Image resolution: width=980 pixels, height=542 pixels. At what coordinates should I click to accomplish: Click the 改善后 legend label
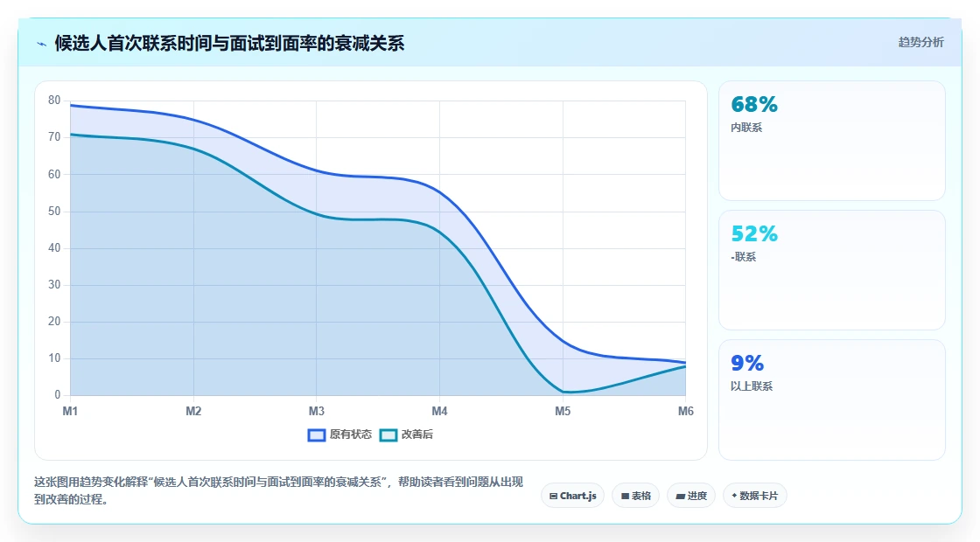[416, 434]
